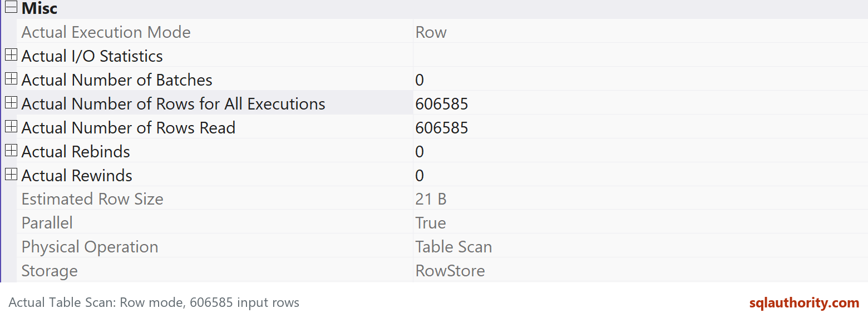
Task: Click the Batches value 0
Action: 420,80
